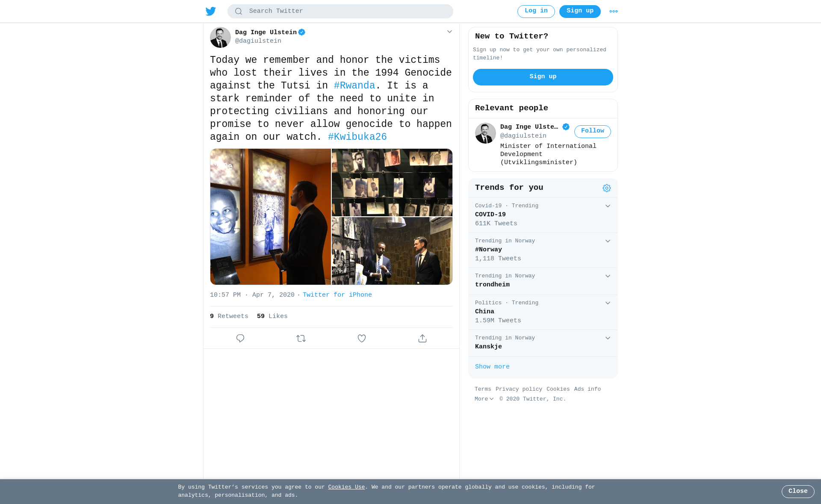Open the reply icon under the tweet
This screenshot has height=504, width=821.
coord(240,338)
